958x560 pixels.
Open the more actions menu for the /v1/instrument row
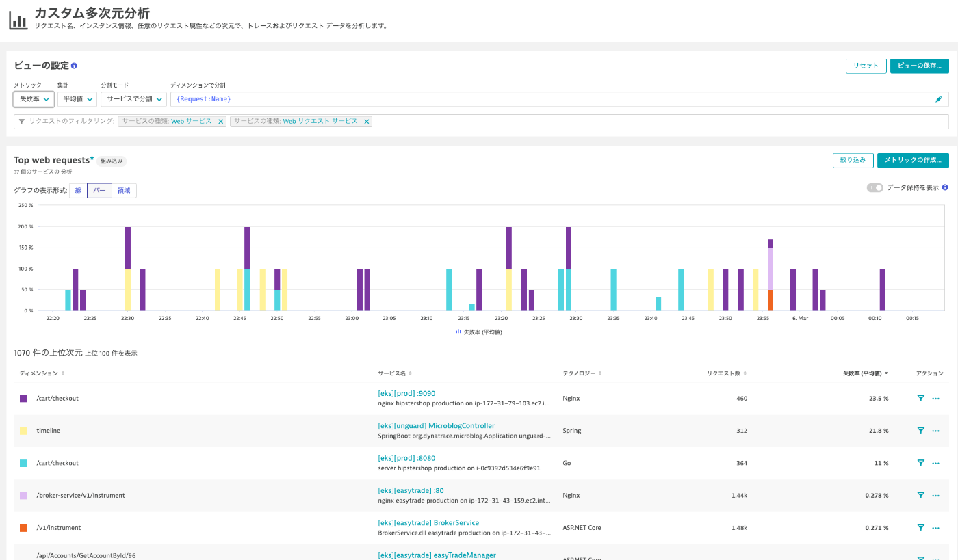click(x=935, y=528)
